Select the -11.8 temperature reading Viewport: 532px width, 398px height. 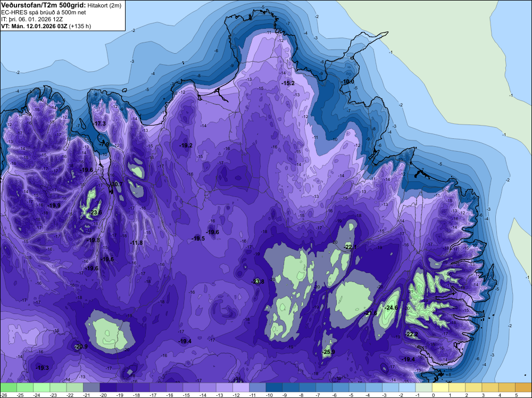pos(136,243)
